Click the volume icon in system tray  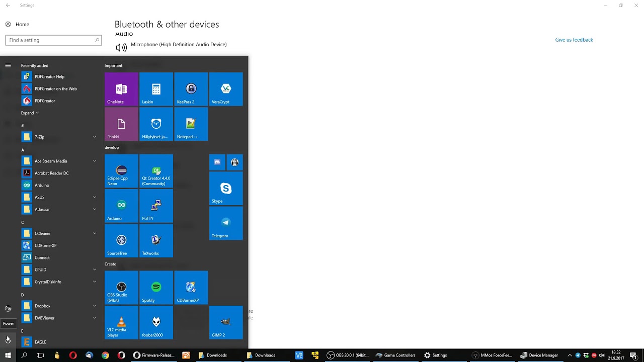pos(602,355)
